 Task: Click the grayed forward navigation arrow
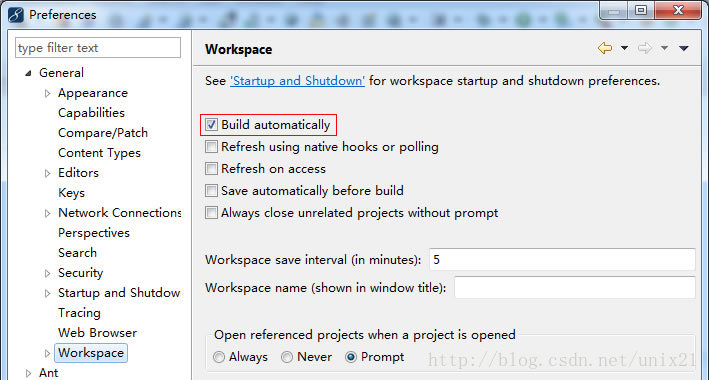pyautogui.click(x=645, y=48)
